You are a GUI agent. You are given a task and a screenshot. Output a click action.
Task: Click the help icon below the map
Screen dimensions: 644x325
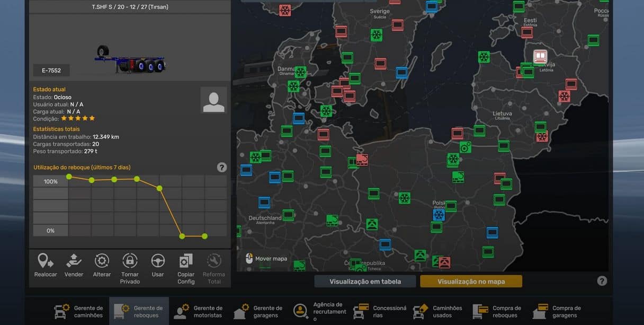[602, 281]
